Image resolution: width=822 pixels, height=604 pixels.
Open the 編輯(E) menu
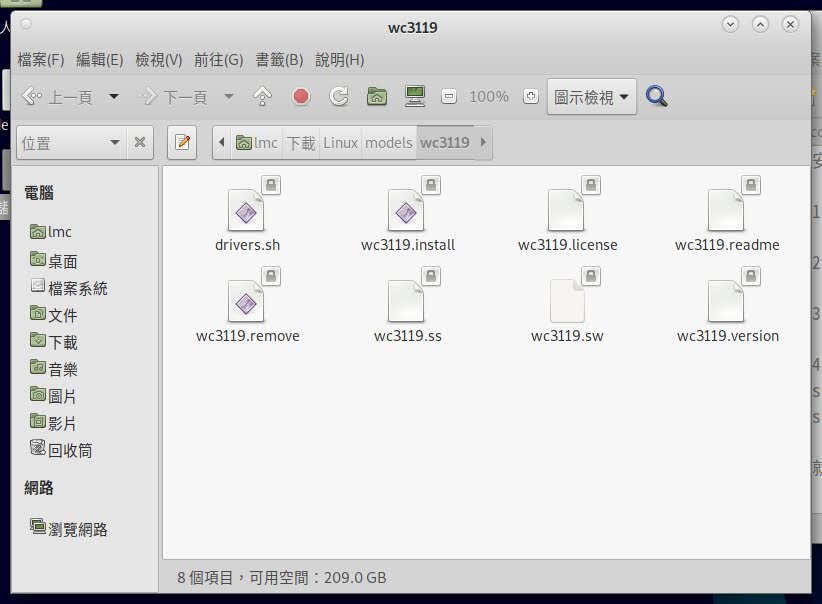tap(100, 60)
